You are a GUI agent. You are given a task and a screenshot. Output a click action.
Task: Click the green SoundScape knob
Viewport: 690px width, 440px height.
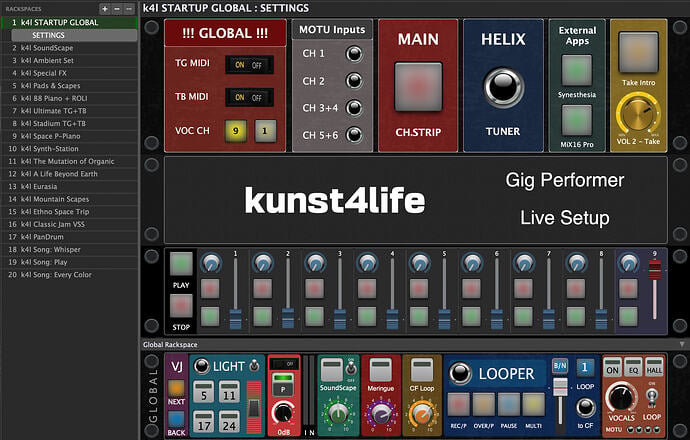[338, 413]
